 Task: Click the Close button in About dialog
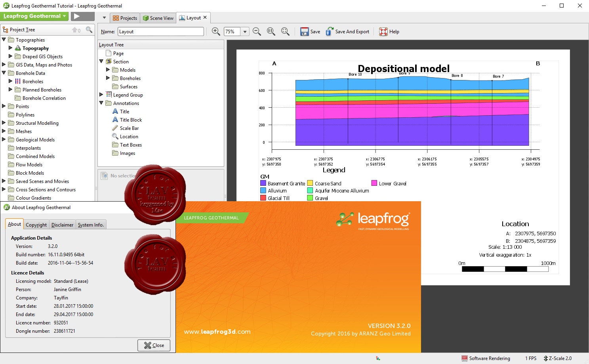154,345
